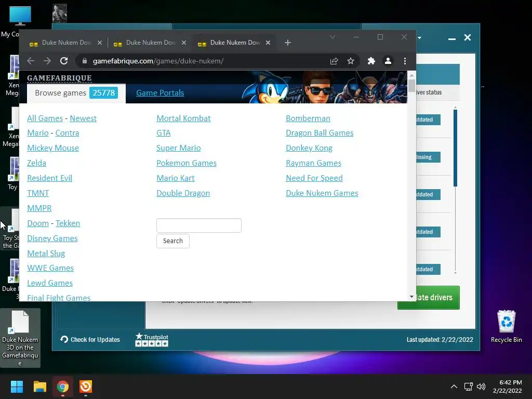
Task: Open Bomberman link
Action: pos(308,118)
